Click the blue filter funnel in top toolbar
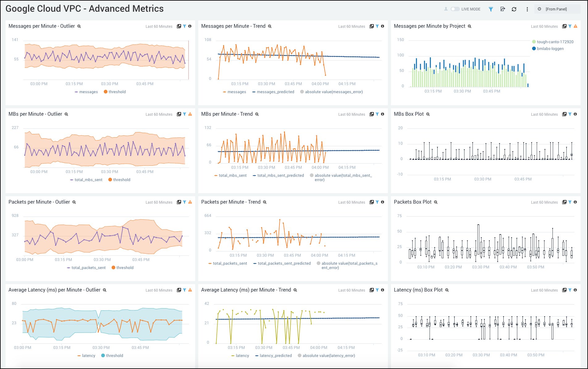 pos(491,10)
